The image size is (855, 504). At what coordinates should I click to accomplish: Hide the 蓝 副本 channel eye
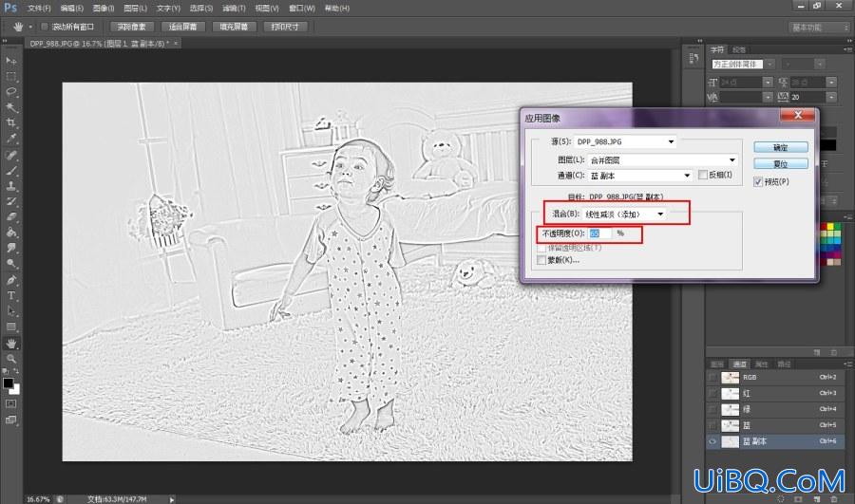point(712,441)
